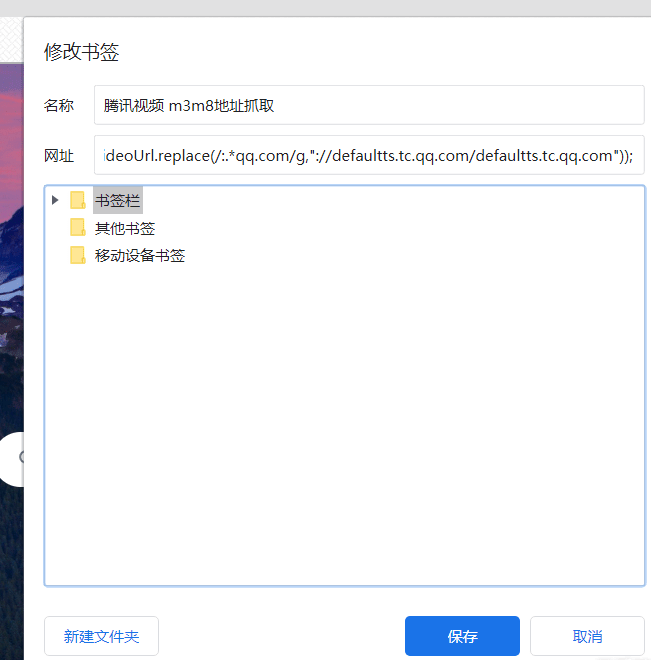The image size is (651, 660).
Task: Click the 名称 field label
Action: tap(58, 105)
